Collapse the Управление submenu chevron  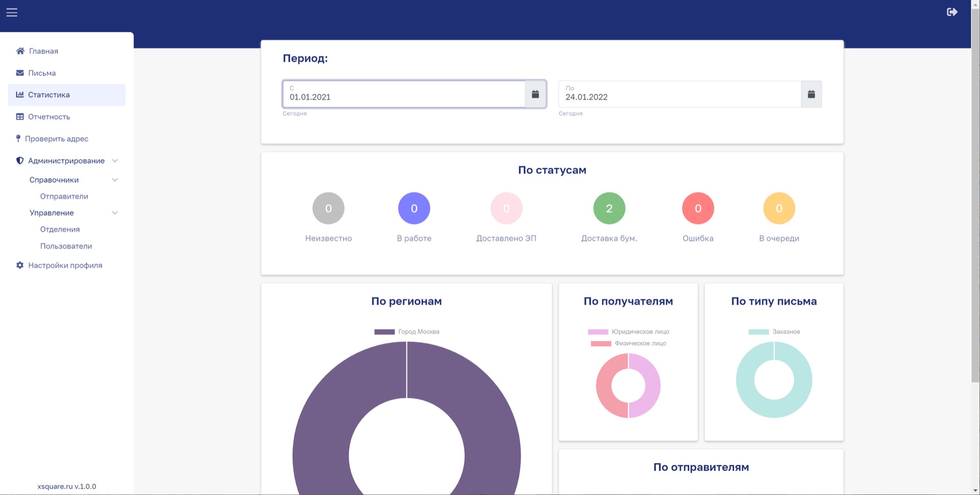click(115, 213)
